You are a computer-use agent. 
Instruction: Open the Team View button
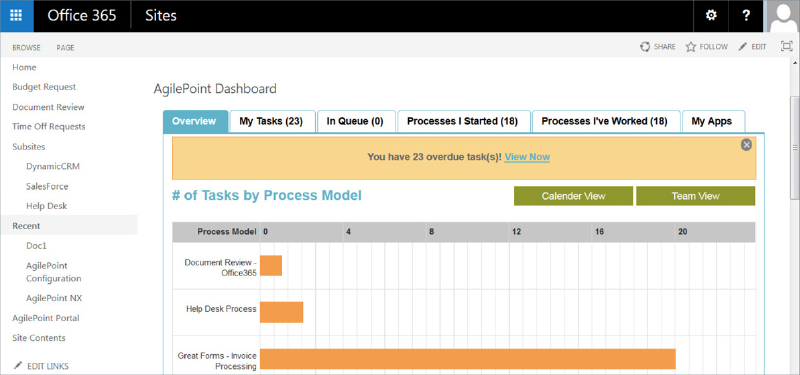point(695,196)
